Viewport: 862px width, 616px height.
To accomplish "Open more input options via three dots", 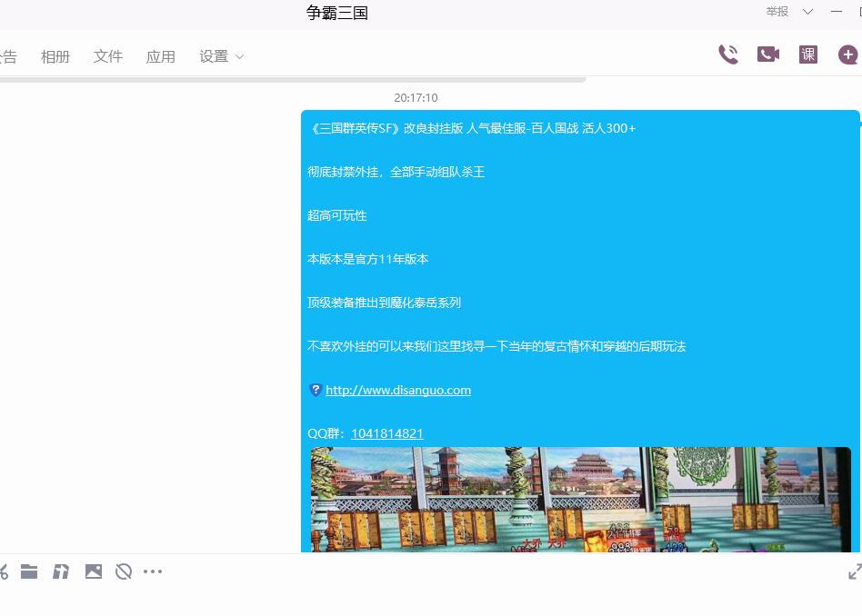I will [x=152, y=571].
